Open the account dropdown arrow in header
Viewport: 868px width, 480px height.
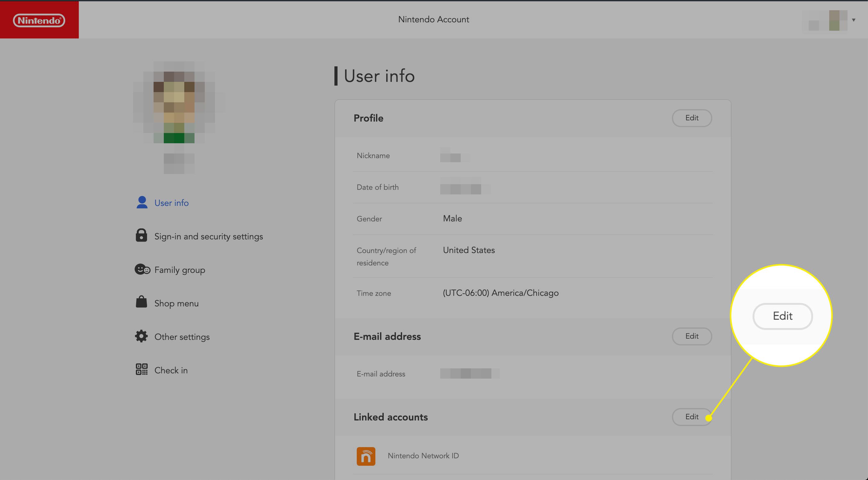pyautogui.click(x=853, y=20)
